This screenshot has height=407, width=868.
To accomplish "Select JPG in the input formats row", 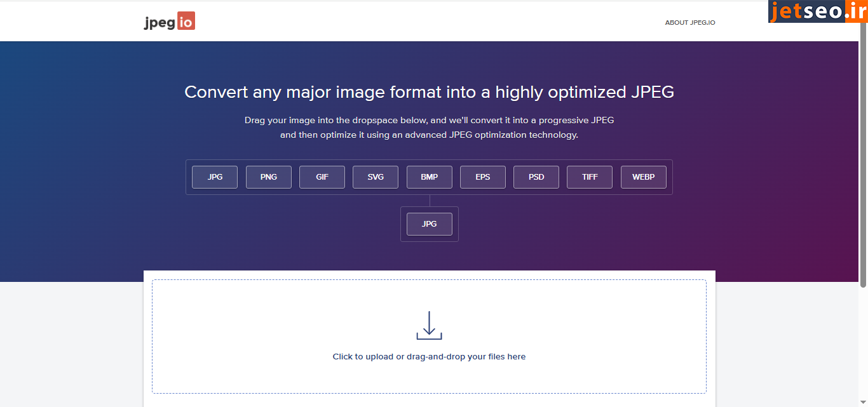I will tap(215, 177).
